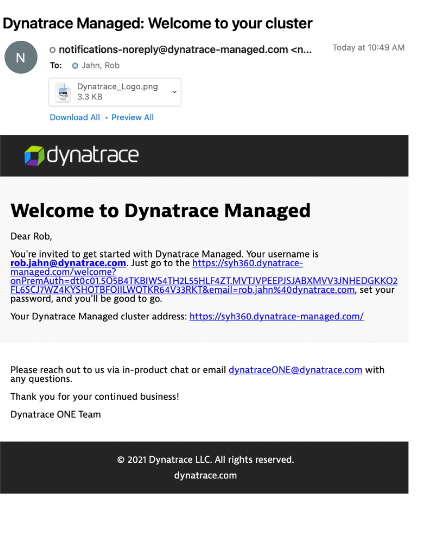Screen dimensions: 428x537
Task: Click the dynatraceONE@dynatrace.com email link
Action: click(x=295, y=370)
